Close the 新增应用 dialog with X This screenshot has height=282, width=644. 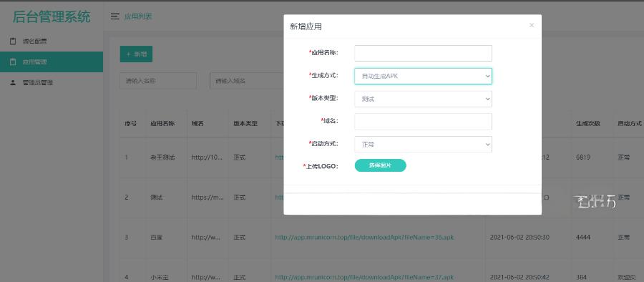click(532, 25)
